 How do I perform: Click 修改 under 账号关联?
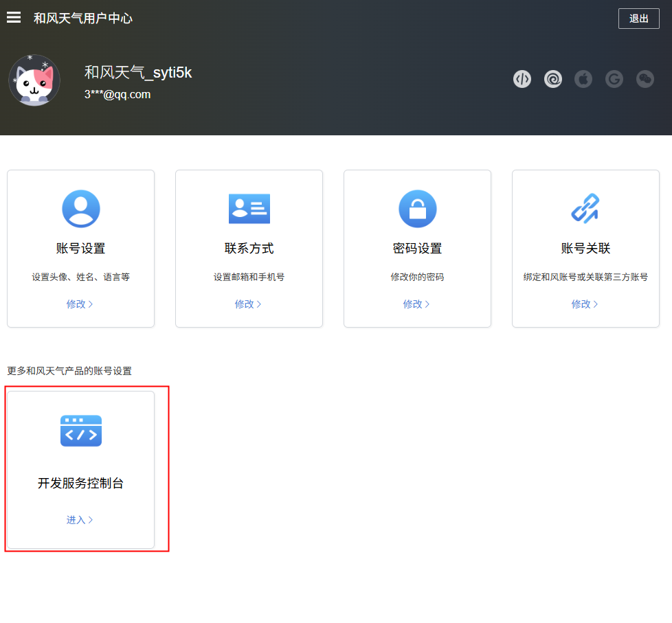tap(585, 304)
